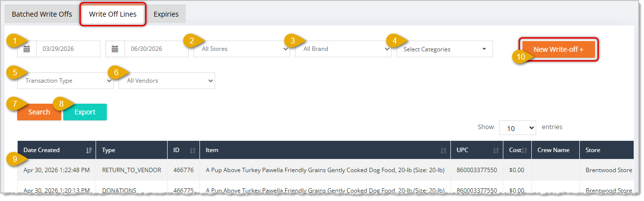Sort table by ID arrows
The height and width of the screenshot is (201, 644).
[192, 151]
